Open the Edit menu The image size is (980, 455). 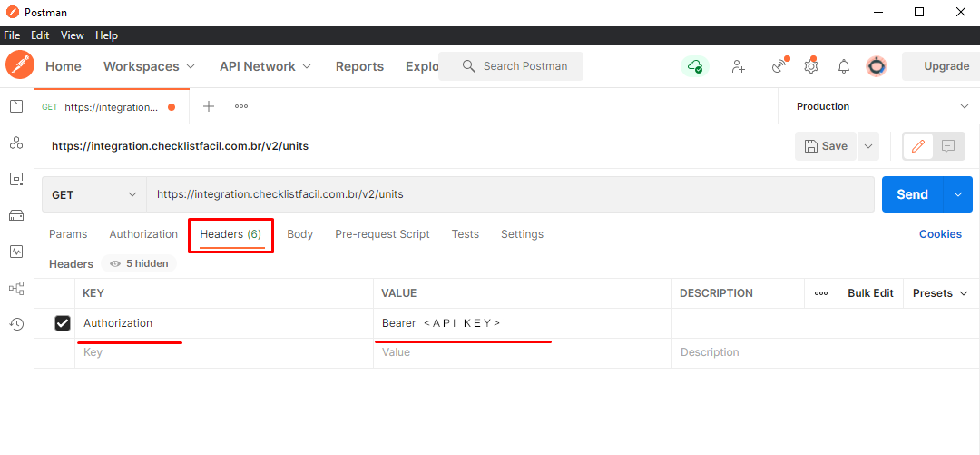point(40,35)
